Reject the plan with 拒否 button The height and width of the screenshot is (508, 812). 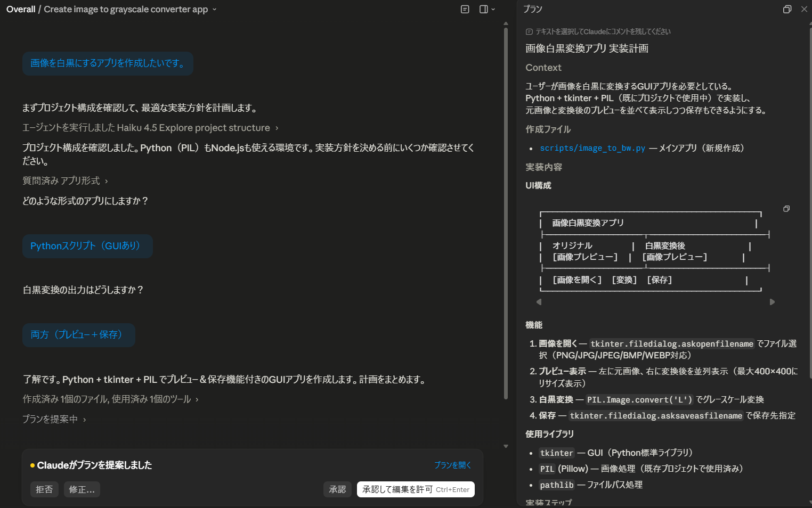[x=44, y=489]
